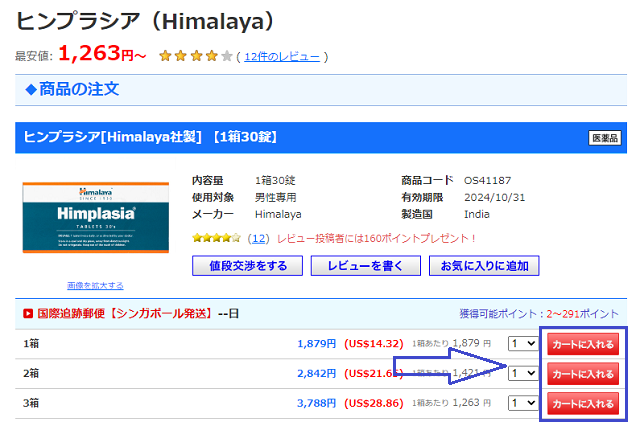Open quantity dropdown for 2箱 row

523,373
